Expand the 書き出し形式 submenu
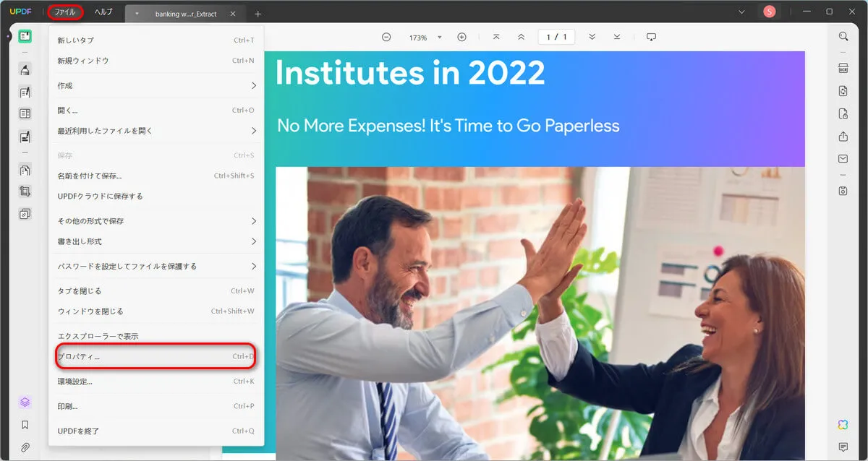This screenshot has height=461, width=868. 157,241
